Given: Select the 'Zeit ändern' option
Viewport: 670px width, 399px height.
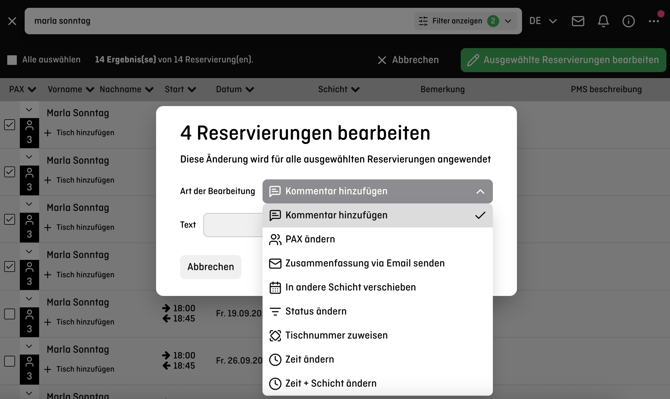Looking at the screenshot, I should [377, 359].
